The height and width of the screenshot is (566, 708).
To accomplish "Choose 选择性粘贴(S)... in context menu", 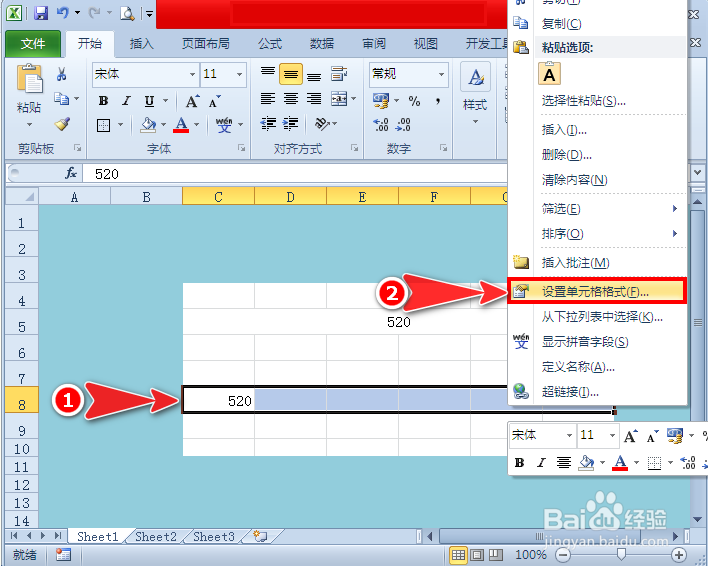I will tap(597, 100).
